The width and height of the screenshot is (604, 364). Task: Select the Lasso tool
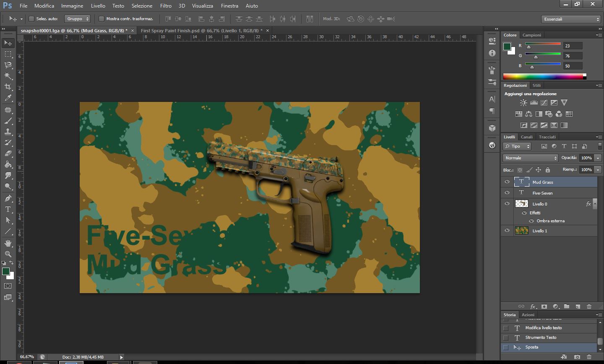(x=8, y=65)
